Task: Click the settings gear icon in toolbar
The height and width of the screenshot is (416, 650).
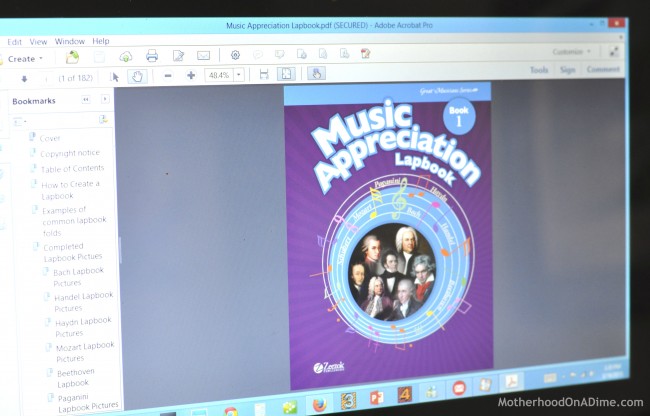Action: [x=235, y=55]
